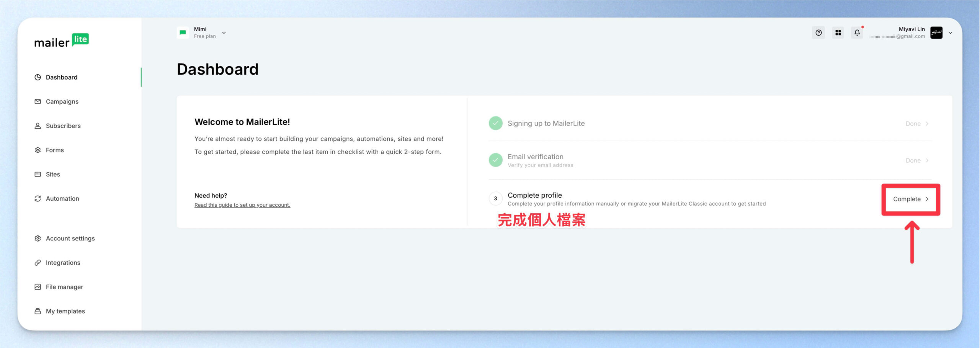Click the Need help? label
The width and height of the screenshot is (980, 348).
tap(211, 196)
